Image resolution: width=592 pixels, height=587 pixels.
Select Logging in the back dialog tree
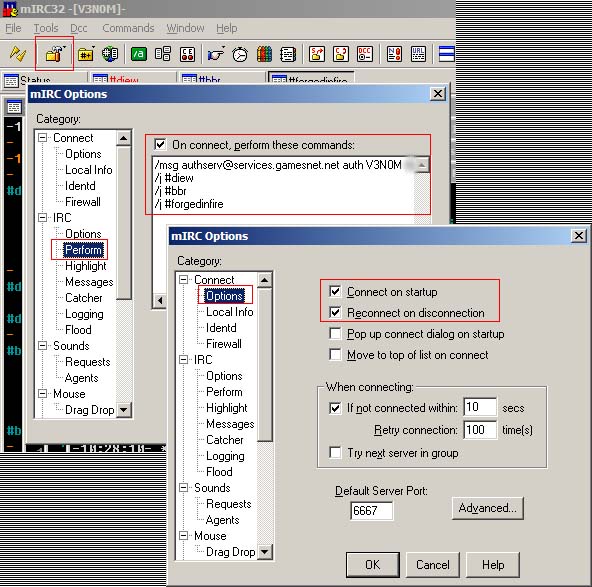coord(84,314)
